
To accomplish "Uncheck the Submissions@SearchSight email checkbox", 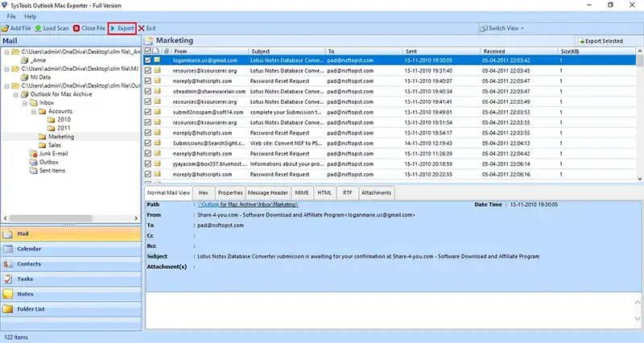I will point(148,143).
